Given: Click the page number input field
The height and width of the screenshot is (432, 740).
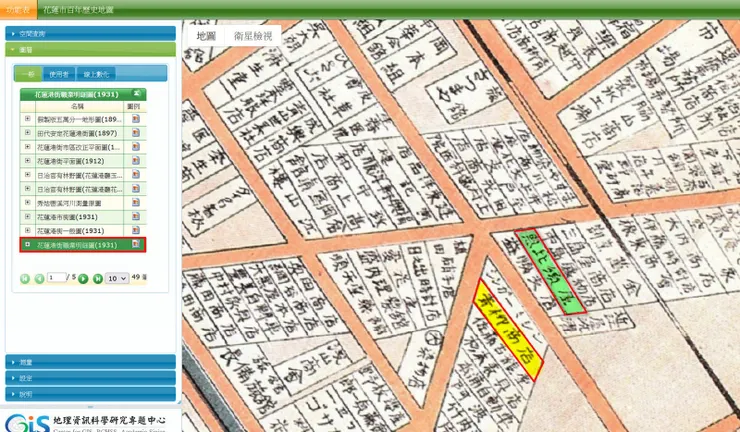Looking at the screenshot, I should (x=56, y=278).
